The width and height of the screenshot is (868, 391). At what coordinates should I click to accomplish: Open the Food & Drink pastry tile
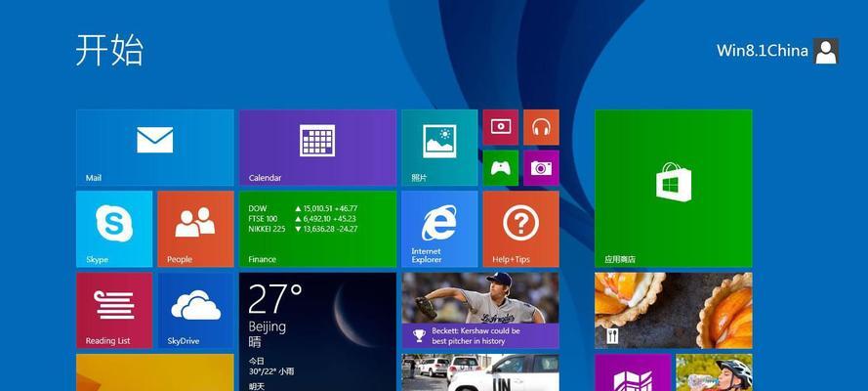click(x=673, y=310)
